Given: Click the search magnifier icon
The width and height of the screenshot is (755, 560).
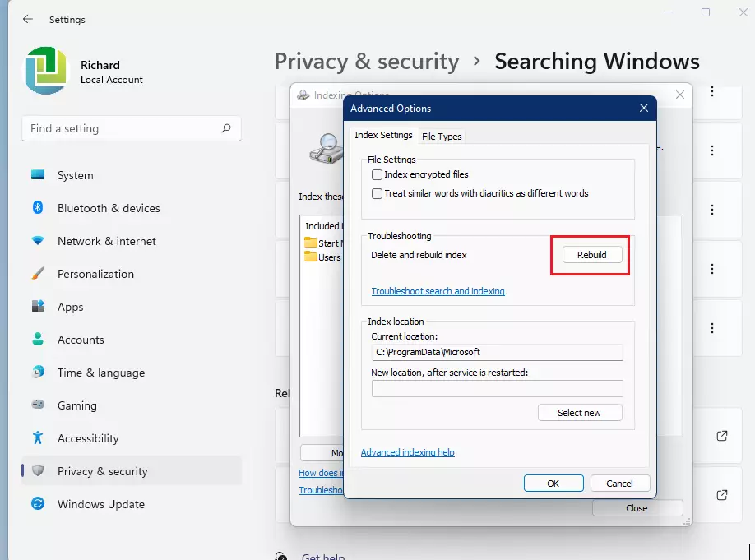Looking at the screenshot, I should tap(226, 128).
